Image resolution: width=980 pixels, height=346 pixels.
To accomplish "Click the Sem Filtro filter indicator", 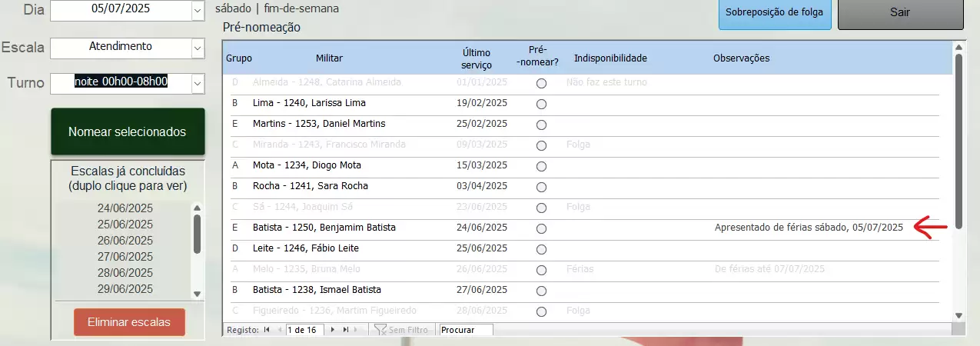I will (x=400, y=330).
